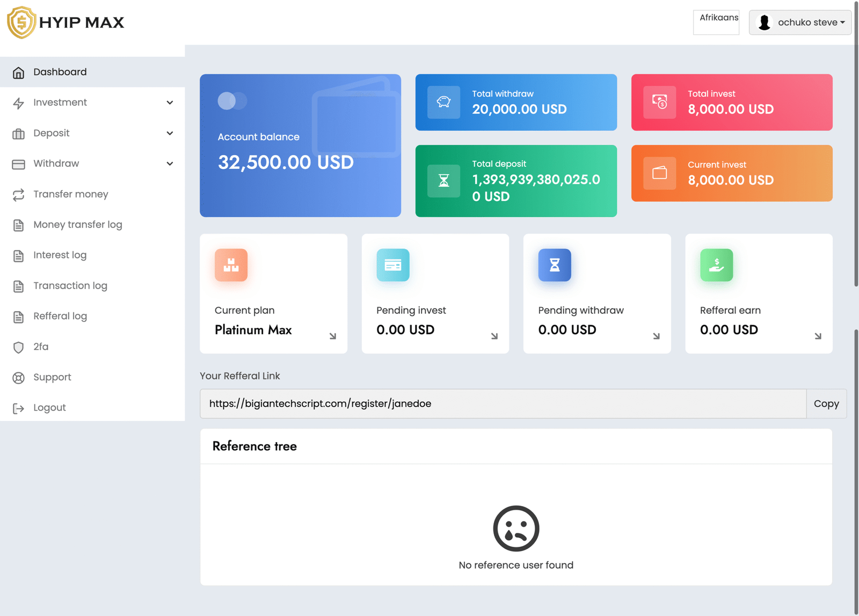Go to Transaction log in sidebar

point(70,286)
